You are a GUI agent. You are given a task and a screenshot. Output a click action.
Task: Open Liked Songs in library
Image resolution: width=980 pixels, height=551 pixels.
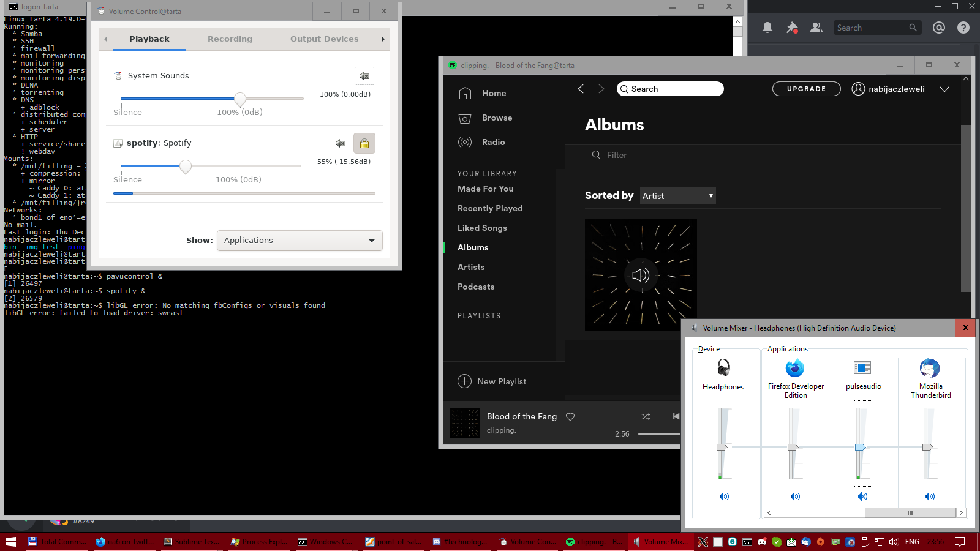coord(482,228)
